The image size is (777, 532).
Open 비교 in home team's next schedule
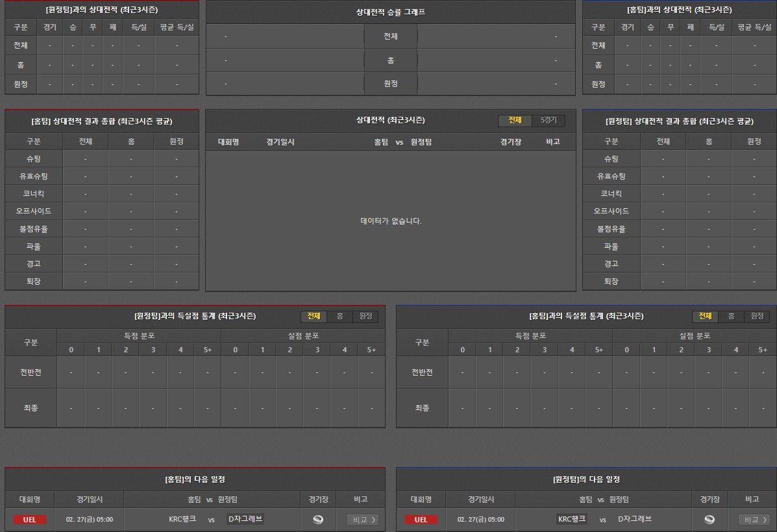[362, 520]
